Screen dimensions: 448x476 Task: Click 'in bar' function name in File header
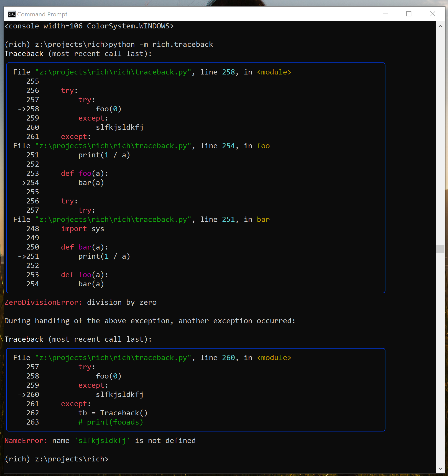click(x=263, y=220)
